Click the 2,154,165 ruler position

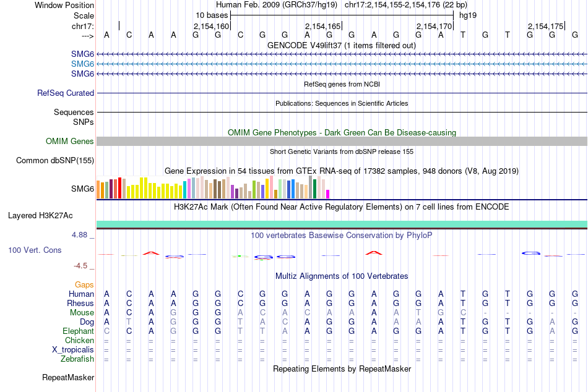tap(322, 26)
